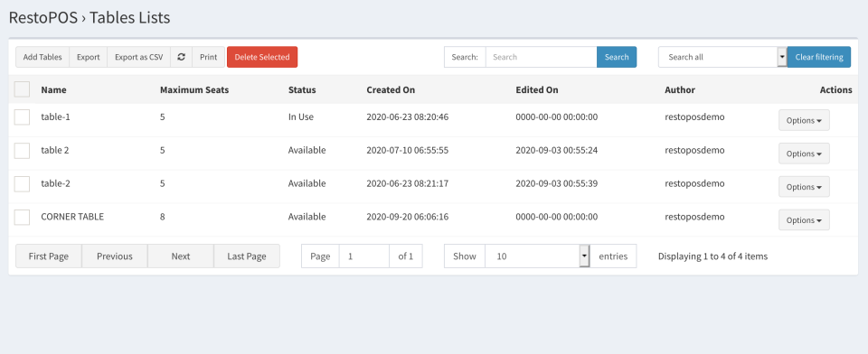
Task: Click the 'In Use' status cell
Action: pyautogui.click(x=301, y=117)
